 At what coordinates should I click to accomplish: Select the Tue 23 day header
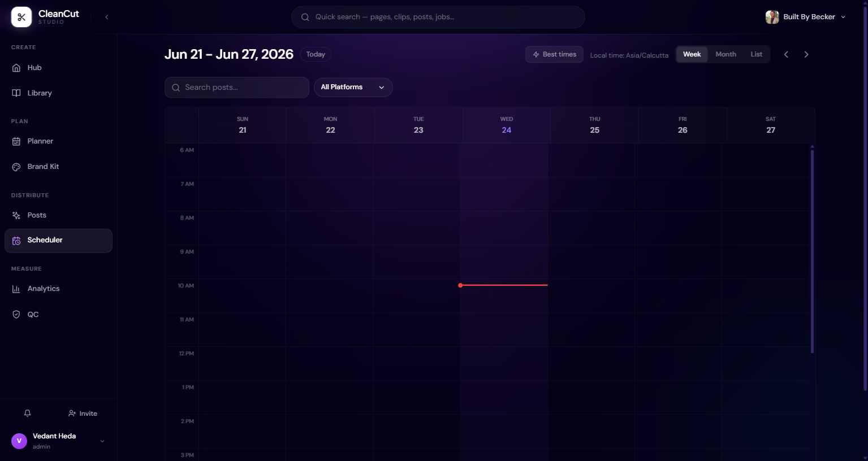tap(418, 125)
